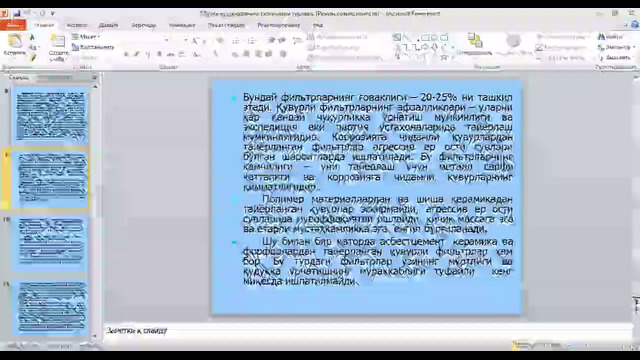This screenshot has width=640, height=360.
Task: Click thumbnail pane scroll-up arrow
Action: point(96,87)
